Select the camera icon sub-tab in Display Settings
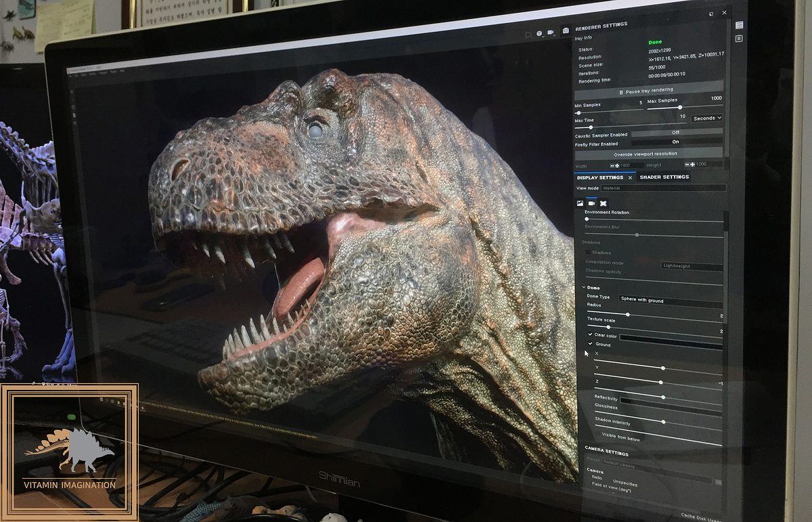Screen dimensions: 812x522 [x=591, y=203]
